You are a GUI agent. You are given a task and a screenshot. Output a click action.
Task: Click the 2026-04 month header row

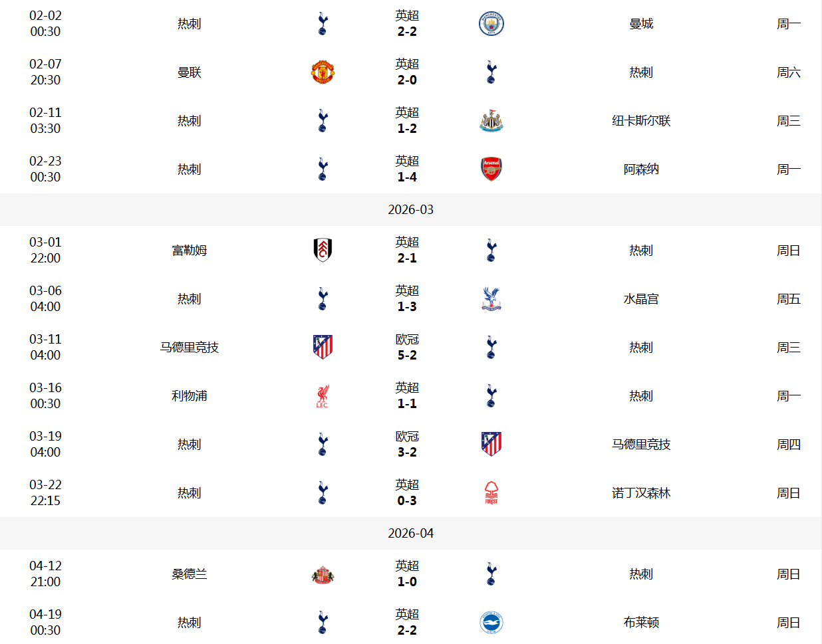[x=410, y=534]
